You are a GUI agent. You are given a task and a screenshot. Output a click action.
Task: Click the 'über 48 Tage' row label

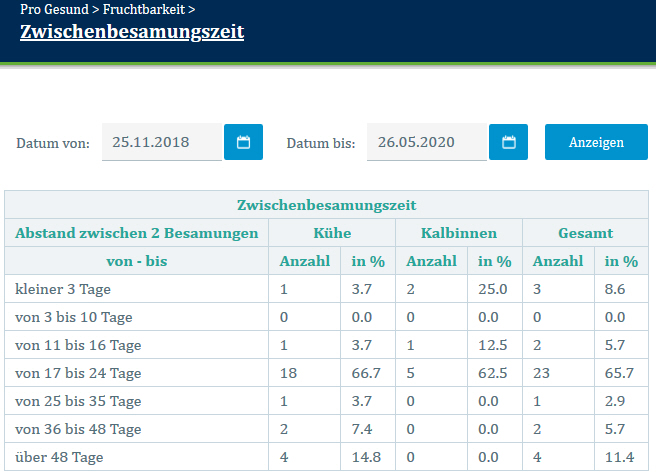pos(58,457)
